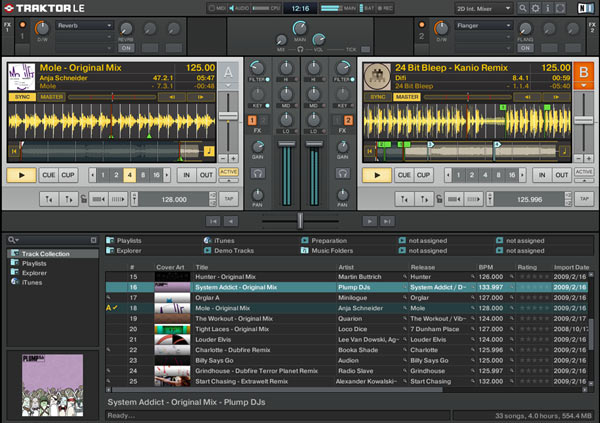
Task: Click the crossfader handle
Action: pyautogui.click(x=300, y=221)
